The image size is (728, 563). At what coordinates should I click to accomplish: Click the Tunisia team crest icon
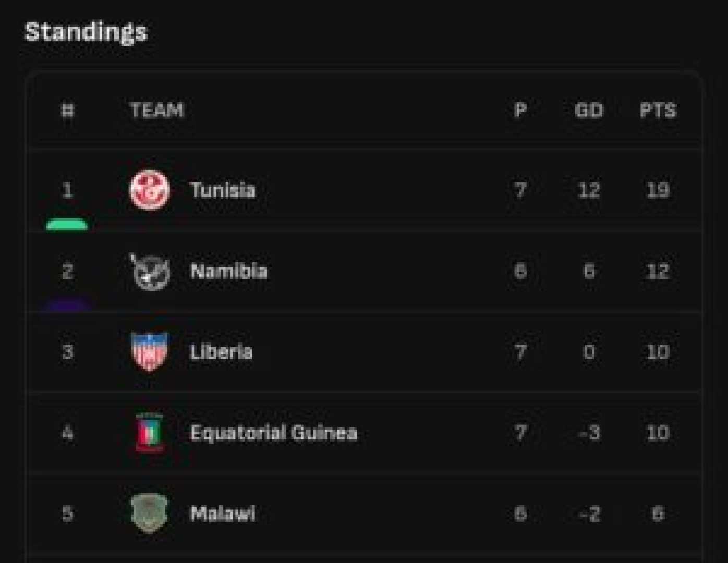(x=150, y=190)
